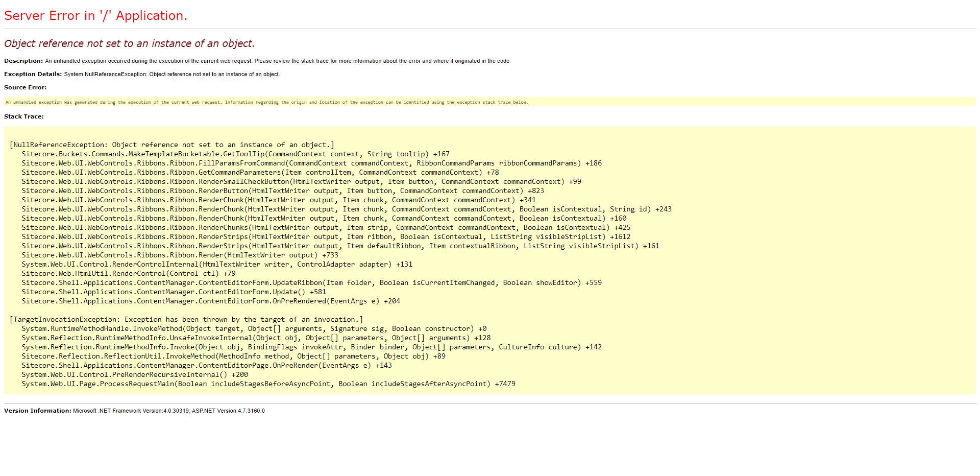The height and width of the screenshot is (476, 980).
Task: Click the HtmlUtil.RenderControl stack line
Action: pyautogui.click(x=129, y=274)
